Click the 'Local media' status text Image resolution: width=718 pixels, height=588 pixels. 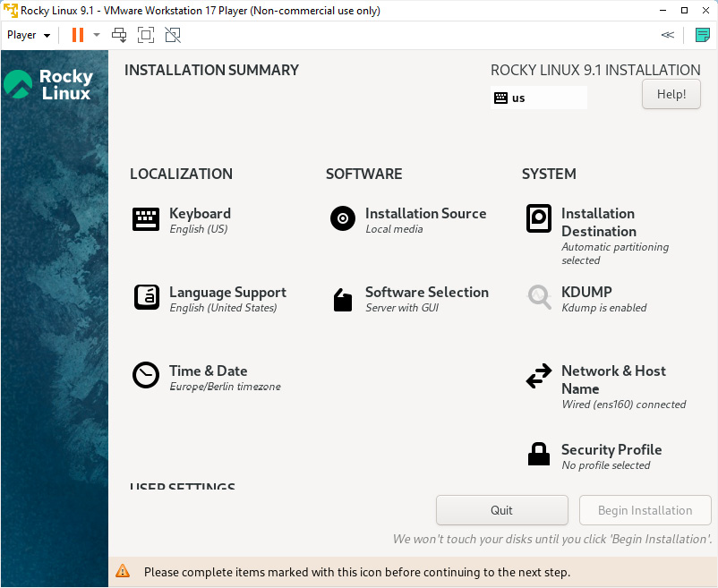click(x=394, y=229)
